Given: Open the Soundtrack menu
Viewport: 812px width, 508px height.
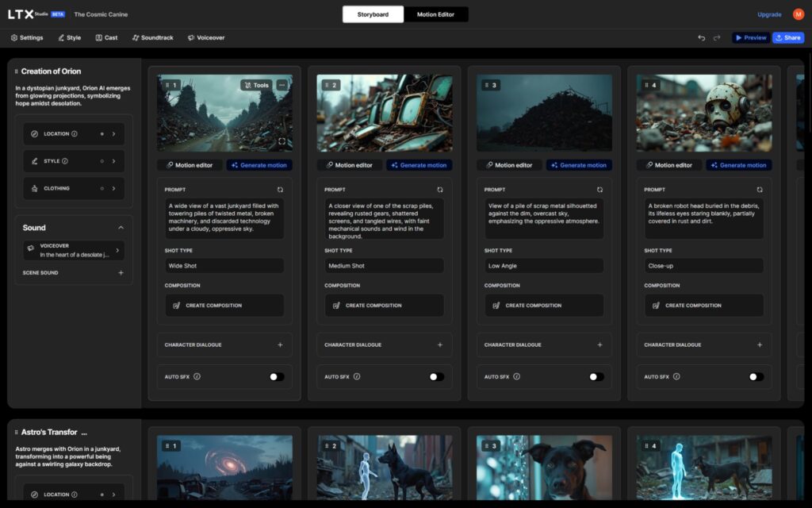Looking at the screenshot, I should tap(153, 38).
